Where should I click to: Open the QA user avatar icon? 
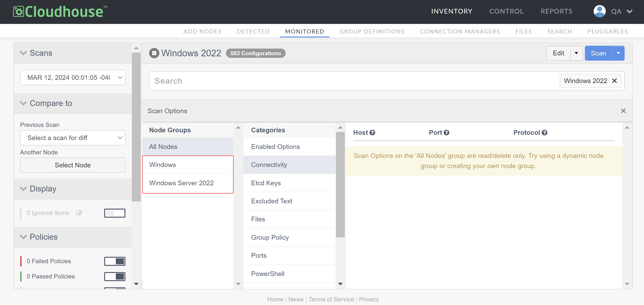tap(600, 11)
